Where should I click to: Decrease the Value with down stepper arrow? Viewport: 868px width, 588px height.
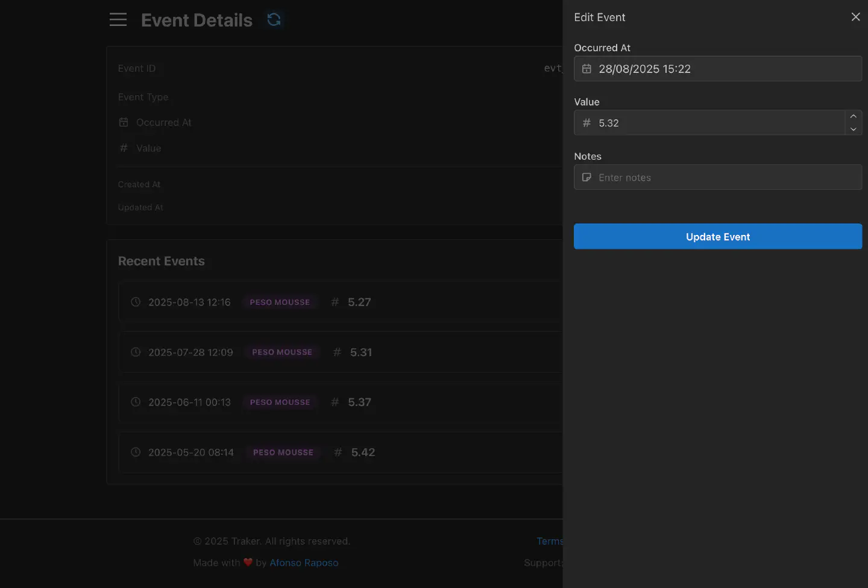pos(853,129)
